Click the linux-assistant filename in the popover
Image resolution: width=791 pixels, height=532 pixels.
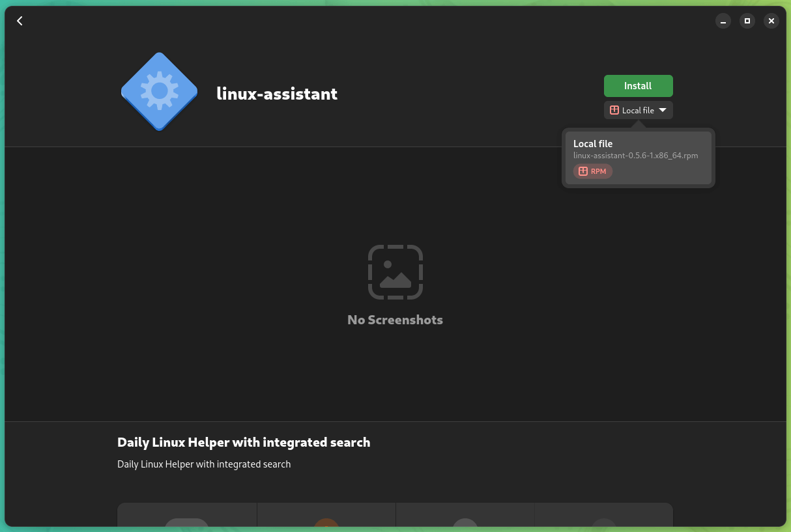click(x=635, y=156)
